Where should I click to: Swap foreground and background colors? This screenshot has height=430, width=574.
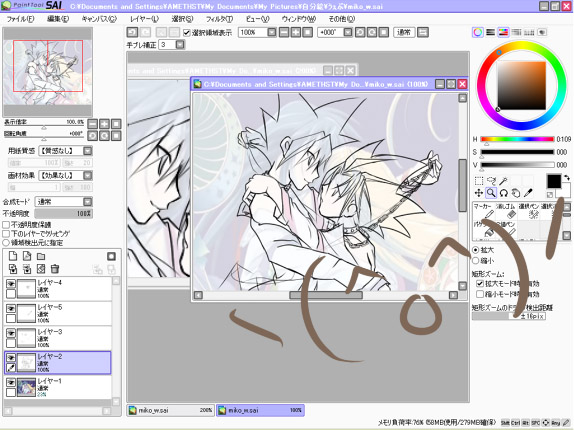click(x=567, y=178)
